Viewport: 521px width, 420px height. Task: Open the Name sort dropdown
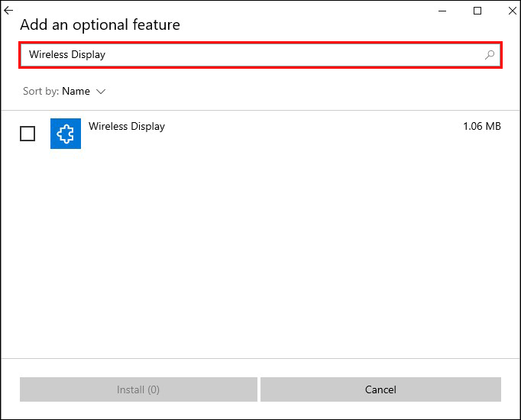[76, 92]
